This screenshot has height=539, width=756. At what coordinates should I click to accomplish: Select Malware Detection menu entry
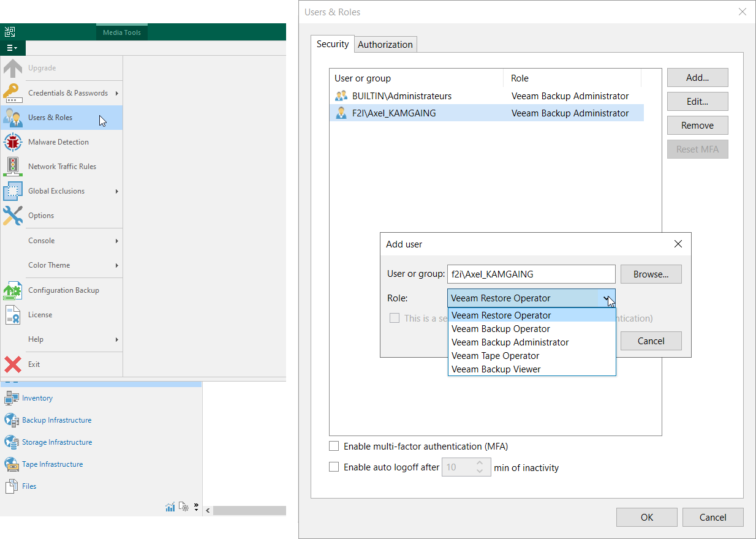pyautogui.click(x=62, y=142)
